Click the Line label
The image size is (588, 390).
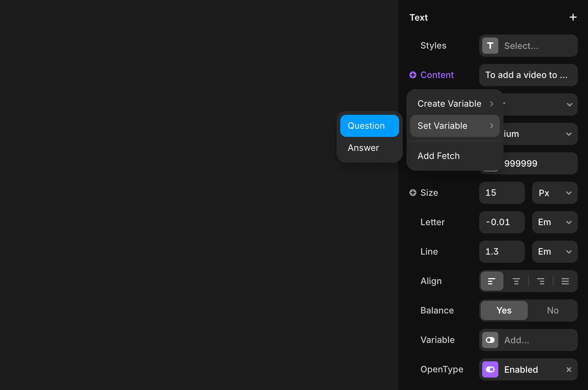pos(429,252)
